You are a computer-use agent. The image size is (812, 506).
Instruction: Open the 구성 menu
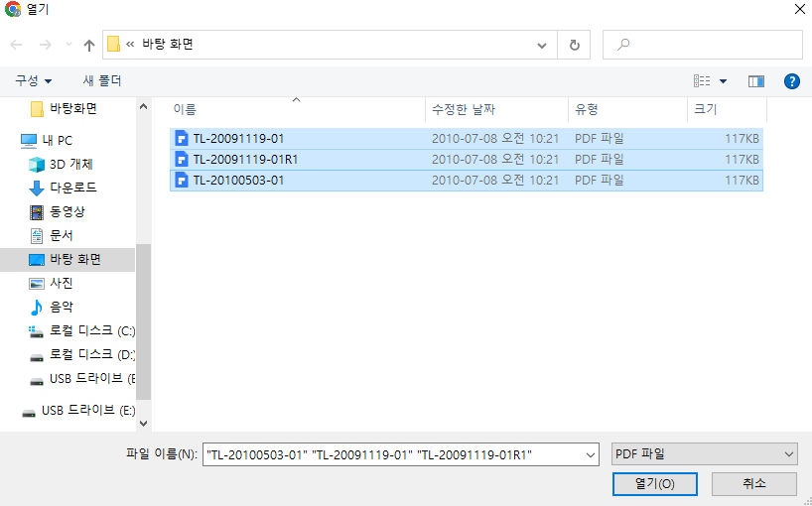[33, 80]
